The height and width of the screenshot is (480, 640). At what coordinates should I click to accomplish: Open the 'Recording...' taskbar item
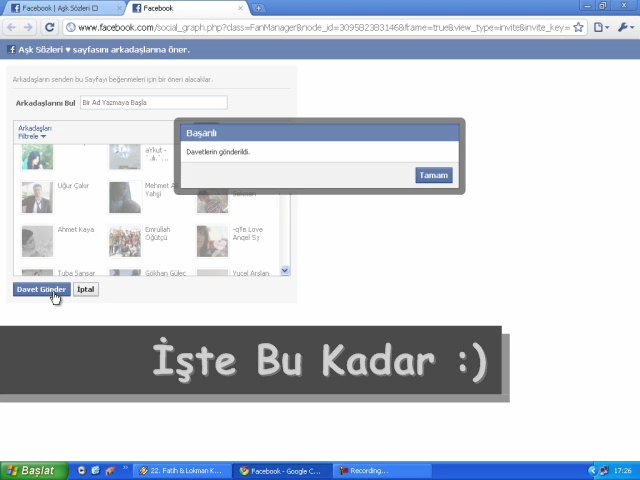click(x=382, y=471)
